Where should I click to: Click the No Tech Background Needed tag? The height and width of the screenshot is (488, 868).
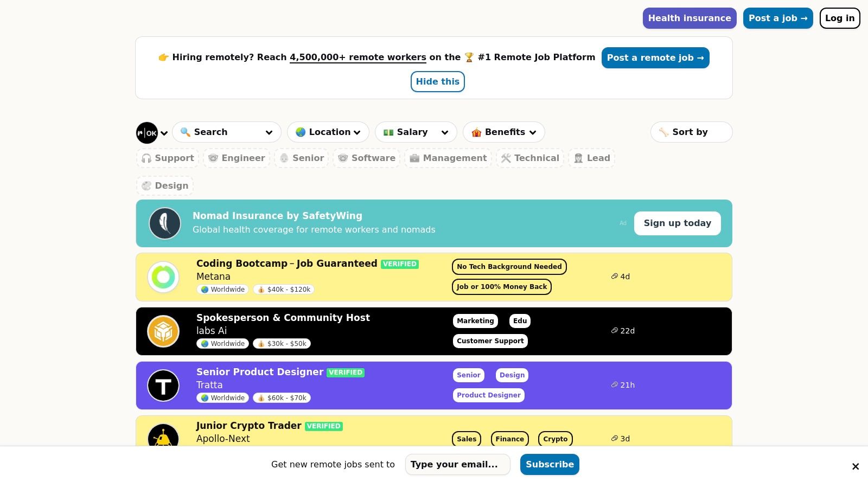click(509, 267)
